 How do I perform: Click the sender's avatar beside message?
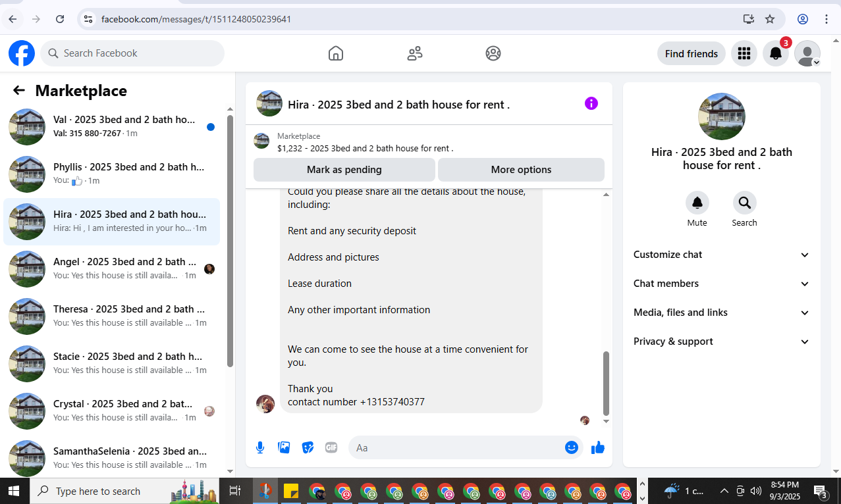point(265,404)
